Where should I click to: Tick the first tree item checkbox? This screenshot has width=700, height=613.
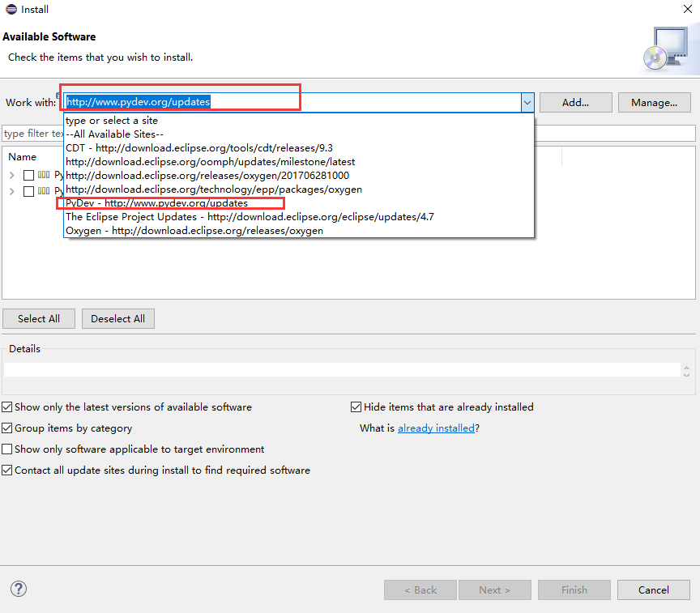point(28,176)
